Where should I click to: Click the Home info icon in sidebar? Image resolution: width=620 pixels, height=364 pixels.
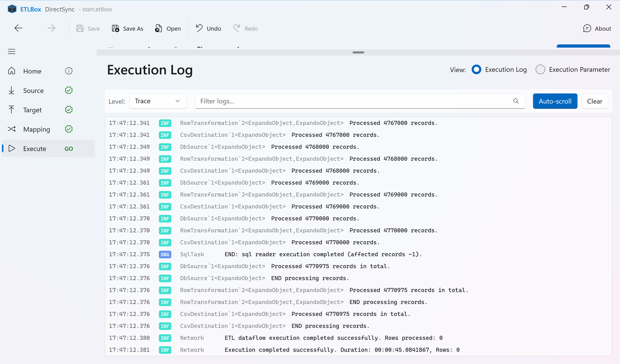coord(69,71)
